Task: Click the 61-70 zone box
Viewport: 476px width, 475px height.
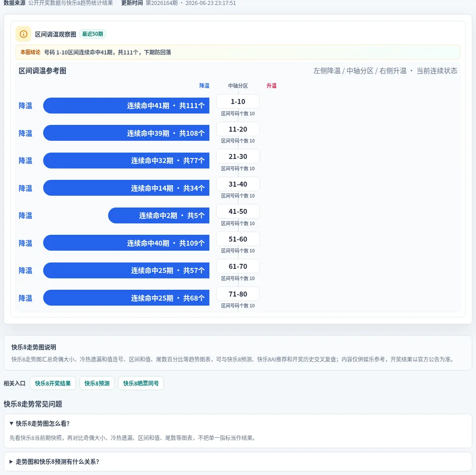Action: coord(238,266)
